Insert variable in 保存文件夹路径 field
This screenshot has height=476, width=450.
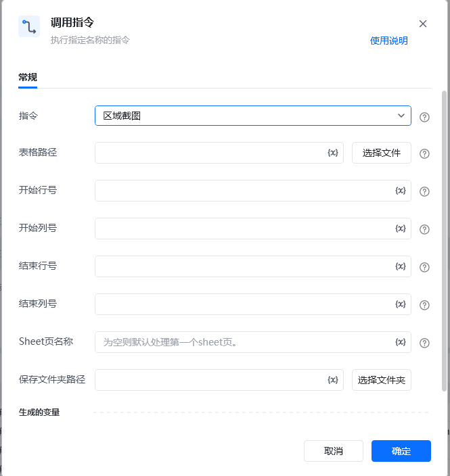click(x=333, y=380)
